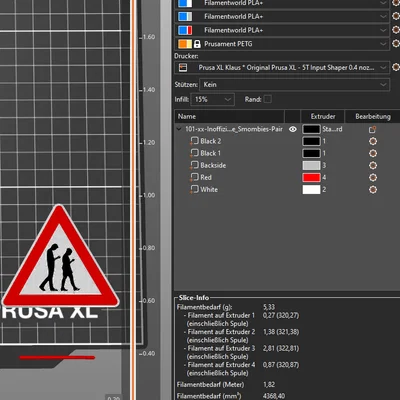The image size is (400, 400).
Task: Select the Black 1 part in object list
Action: [x=211, y=153]
